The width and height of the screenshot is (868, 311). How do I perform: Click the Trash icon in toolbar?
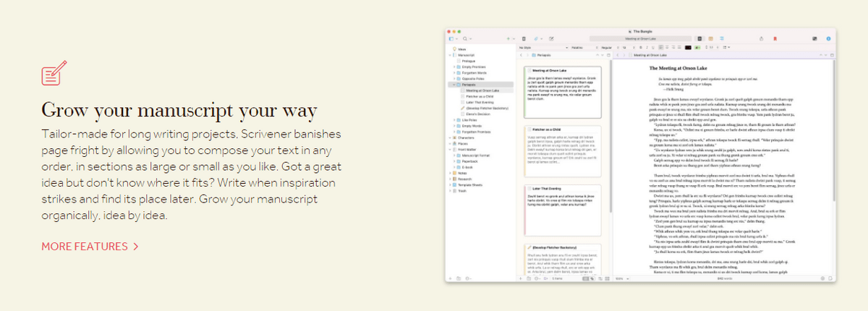point(524,38)
